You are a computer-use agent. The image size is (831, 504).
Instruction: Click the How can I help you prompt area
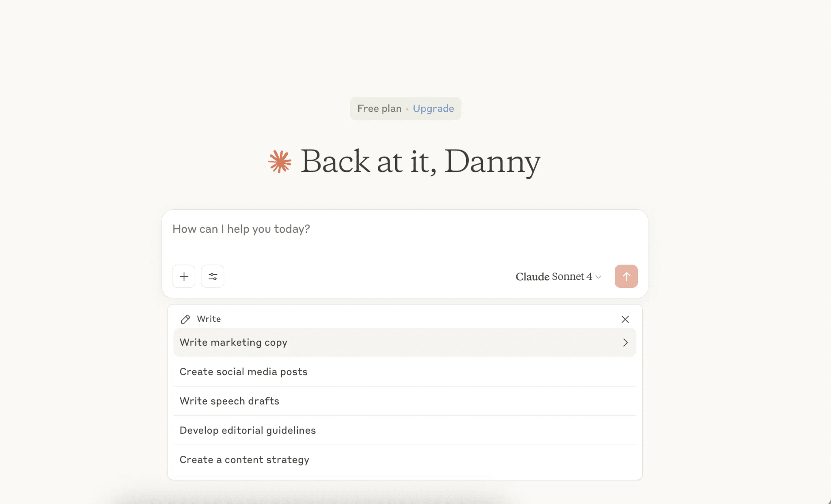[241, 229]
